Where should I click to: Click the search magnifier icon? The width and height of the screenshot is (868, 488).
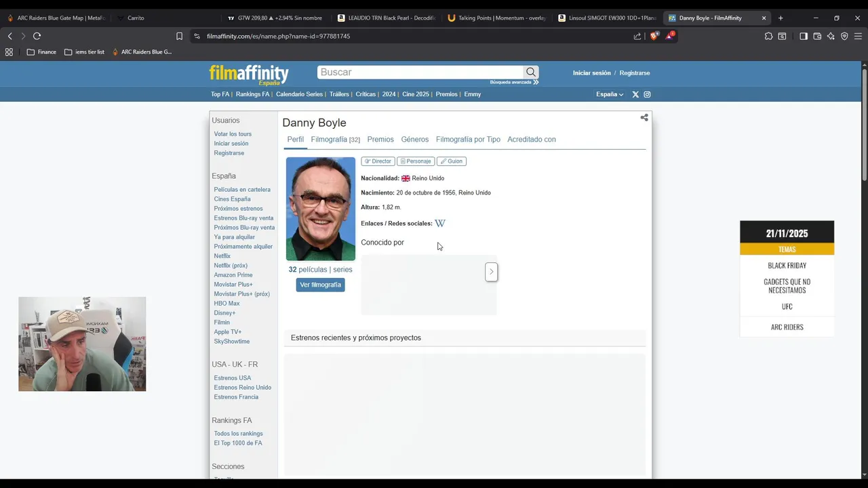click(x=531, y=73)
